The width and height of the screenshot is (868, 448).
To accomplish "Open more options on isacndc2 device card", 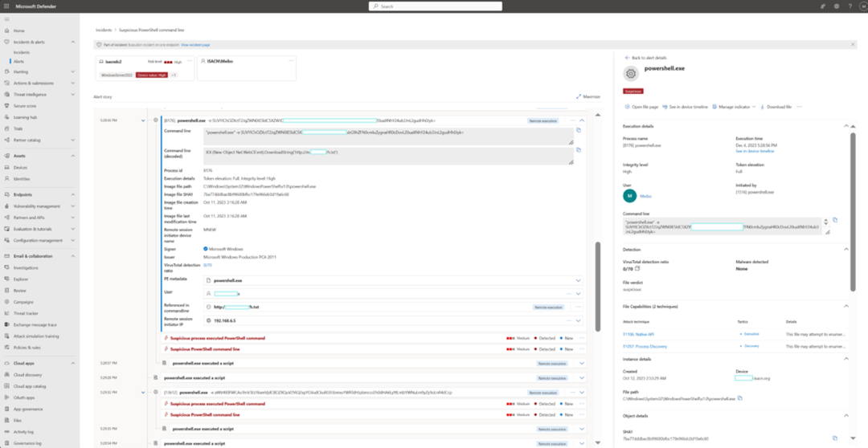I will (190, 61).
